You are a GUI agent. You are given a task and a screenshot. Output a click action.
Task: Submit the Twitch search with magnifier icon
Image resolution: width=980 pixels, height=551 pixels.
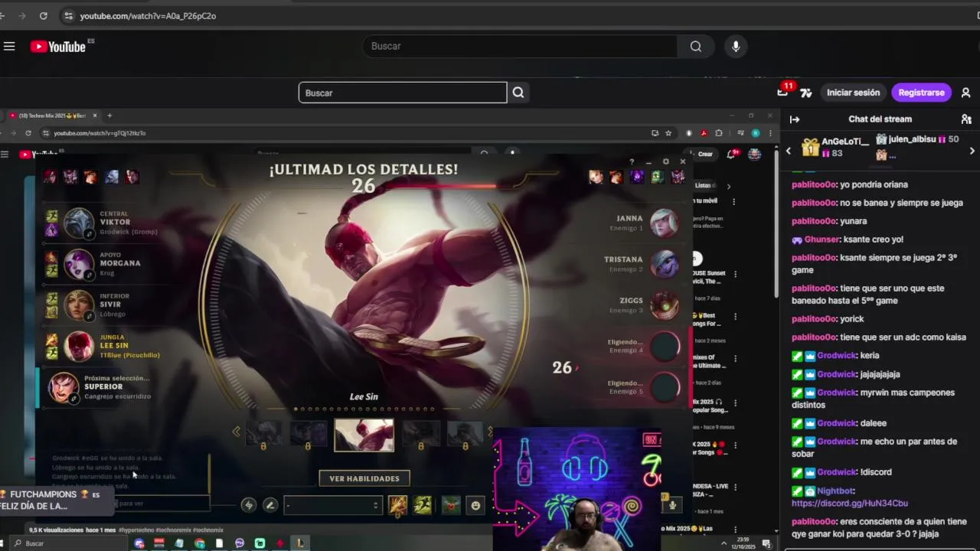tap(518, 93)
